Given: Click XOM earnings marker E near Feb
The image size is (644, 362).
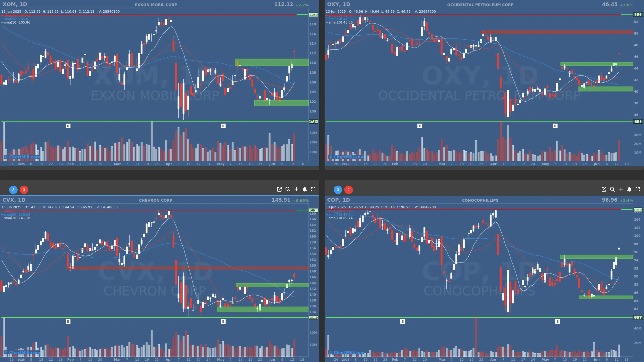Looking at the screenshot, I should pos(68,126).
